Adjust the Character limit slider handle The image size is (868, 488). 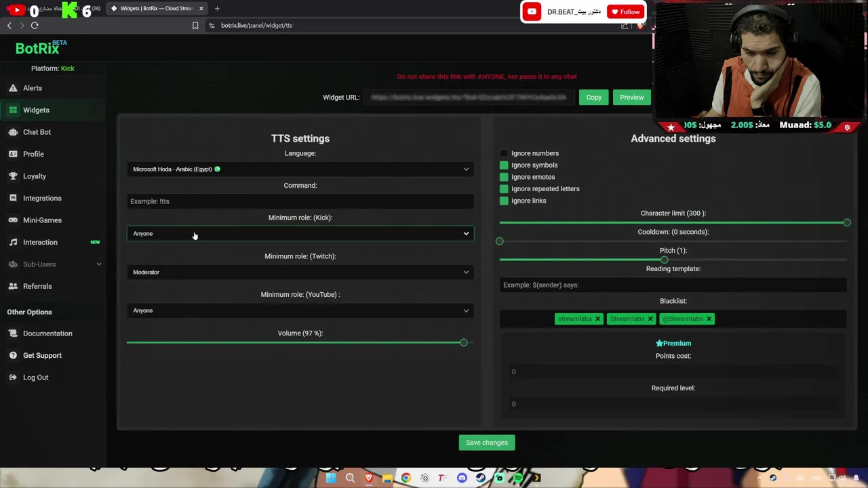(847, 222)
